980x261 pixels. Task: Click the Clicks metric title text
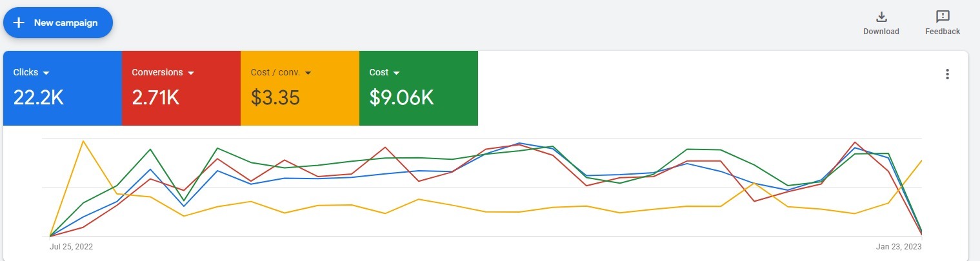pyautogui.click(x=26, y=72)
